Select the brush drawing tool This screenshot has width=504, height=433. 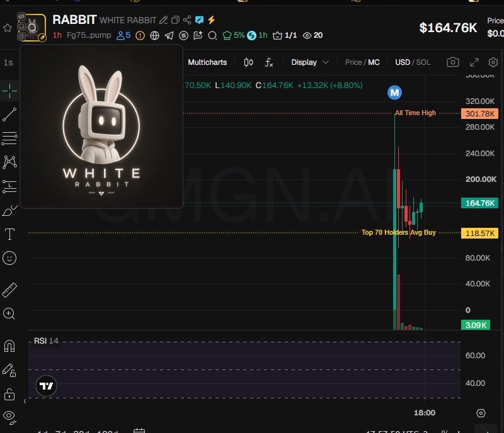pos(9,210)
